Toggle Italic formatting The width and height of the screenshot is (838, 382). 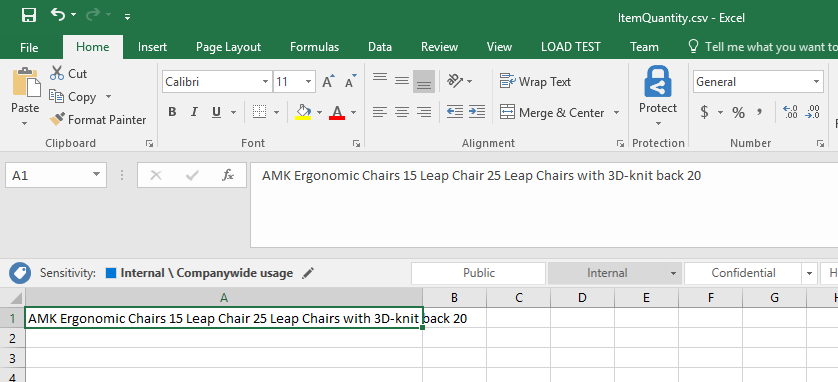tap(194, 112)
